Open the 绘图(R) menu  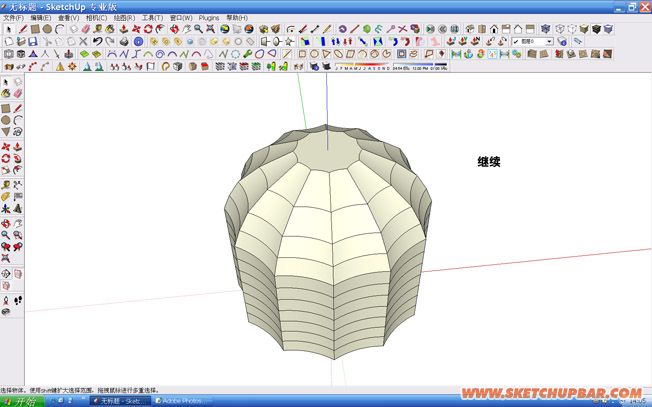124,18
